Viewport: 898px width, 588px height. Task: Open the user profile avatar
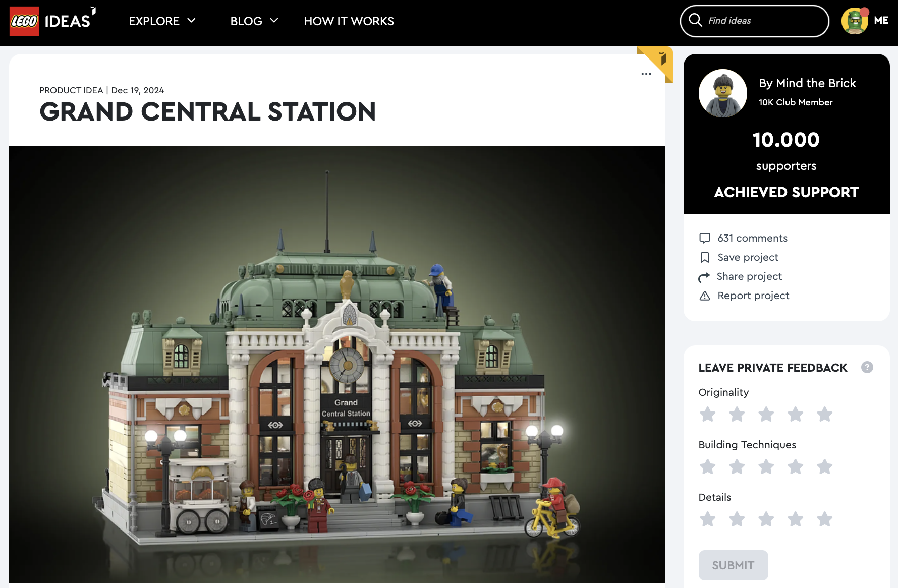(x=855, y=21)
